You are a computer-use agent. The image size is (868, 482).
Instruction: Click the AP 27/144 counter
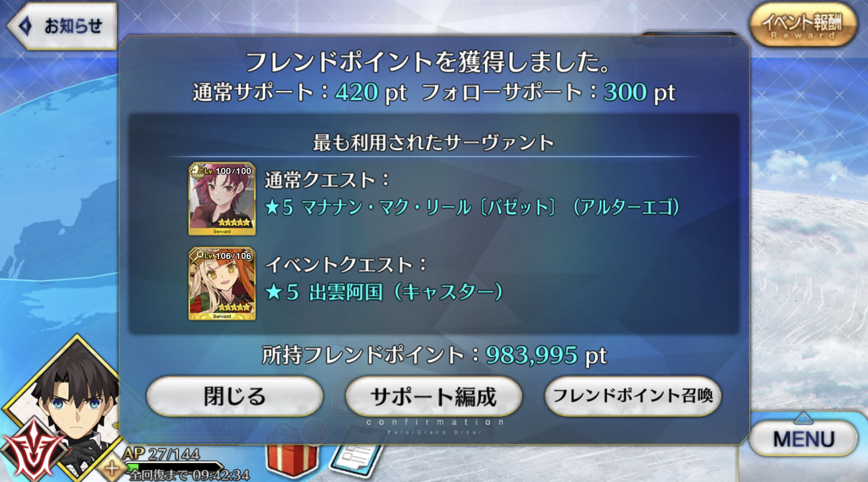161,454
